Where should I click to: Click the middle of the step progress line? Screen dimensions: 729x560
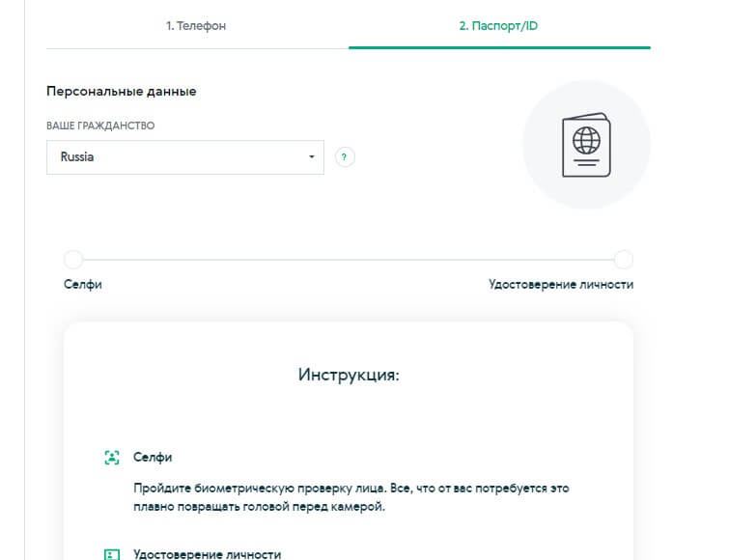point(349,260)
